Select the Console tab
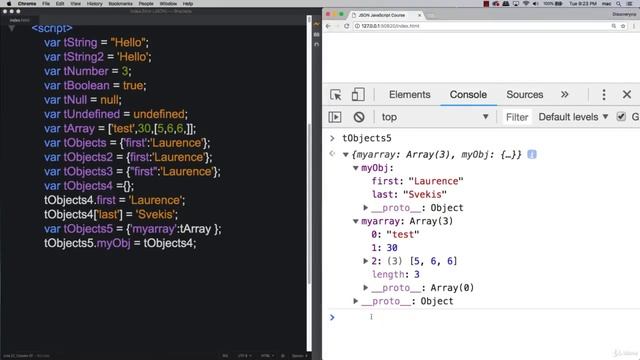Screen dimensions: 640x360 point(468,95)
